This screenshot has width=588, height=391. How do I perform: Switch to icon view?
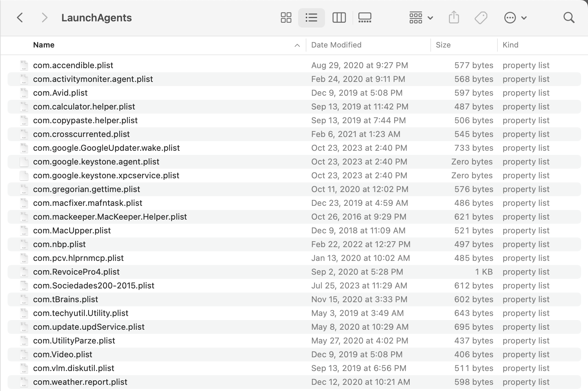[x=286, y=18]
